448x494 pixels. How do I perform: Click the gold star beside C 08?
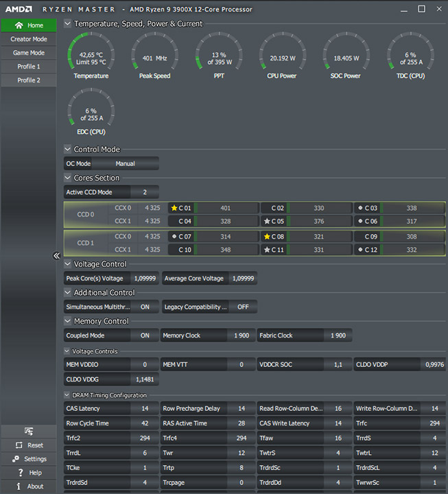coord(267,236)
